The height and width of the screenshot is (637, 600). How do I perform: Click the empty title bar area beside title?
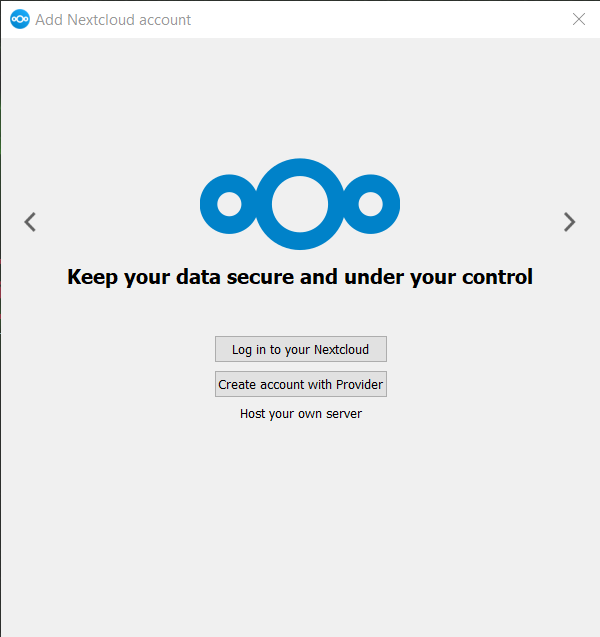click(378, 19)
